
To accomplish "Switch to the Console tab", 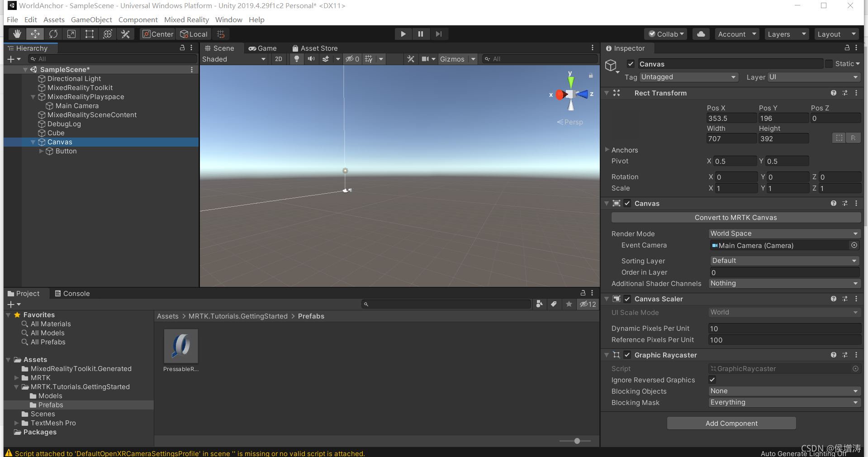I will point(72,293).
